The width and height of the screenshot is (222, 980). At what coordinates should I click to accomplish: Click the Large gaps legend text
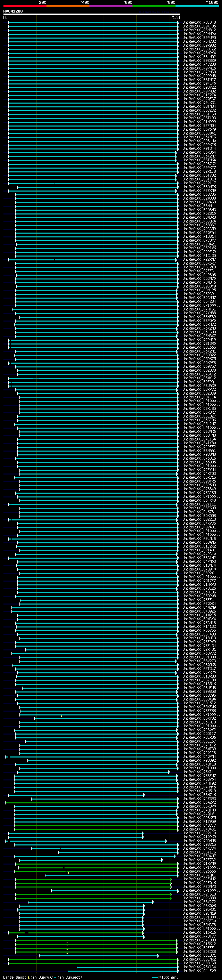coord(15,977)
